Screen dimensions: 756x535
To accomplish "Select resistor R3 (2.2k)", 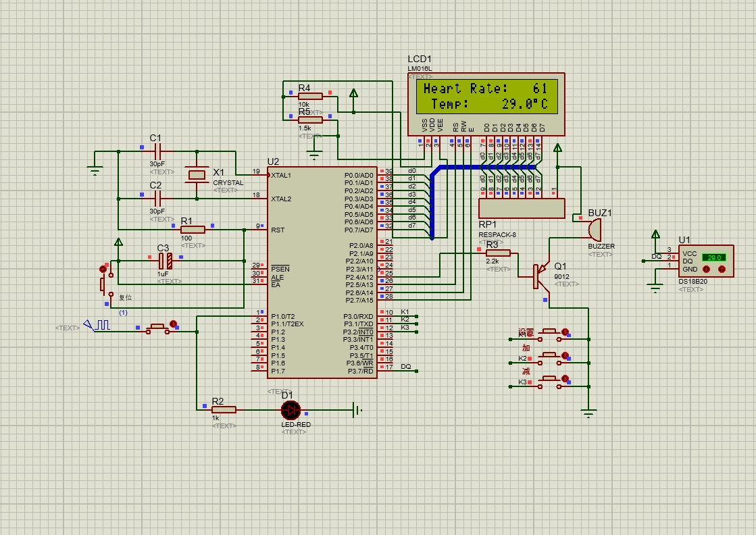I will click(498, 253).
